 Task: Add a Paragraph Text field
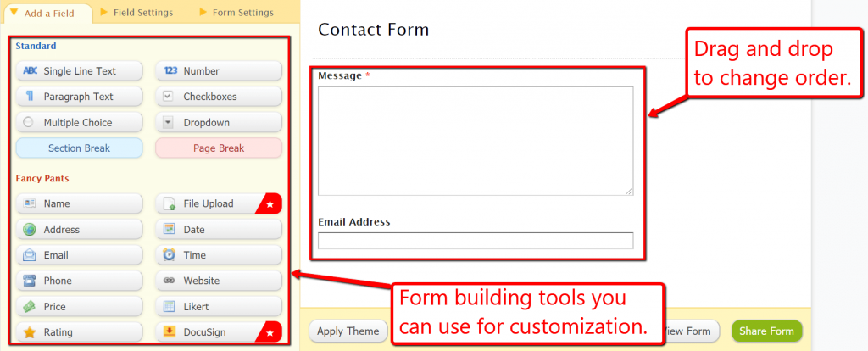[79, 97]
